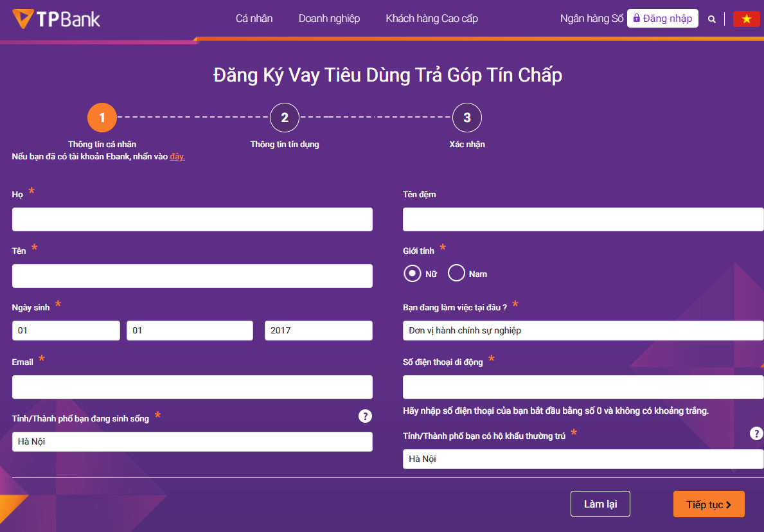Expand the workplace dropdown Đơn vị hành chính
The height and width of the screenshot is (532, 764).
(x=583, y=330)
